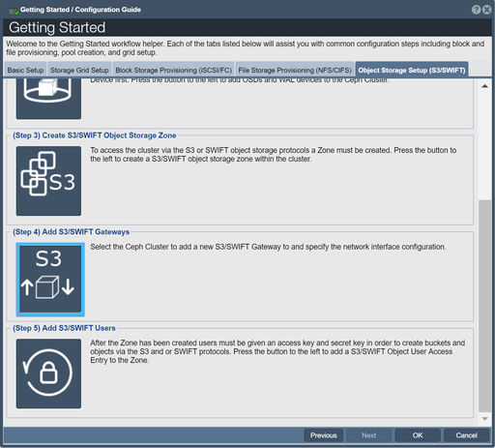This screenshot has width=495, height=448.
Task: Click the 'Welcome to the Getting Started' intro text
Action: pos(245,48)
